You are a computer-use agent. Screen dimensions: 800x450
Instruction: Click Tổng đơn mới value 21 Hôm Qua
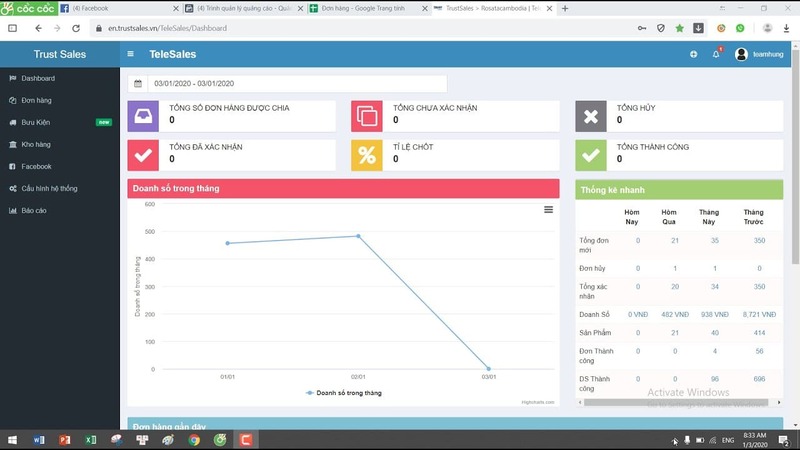pyautogui.click(x=675, y=240)
